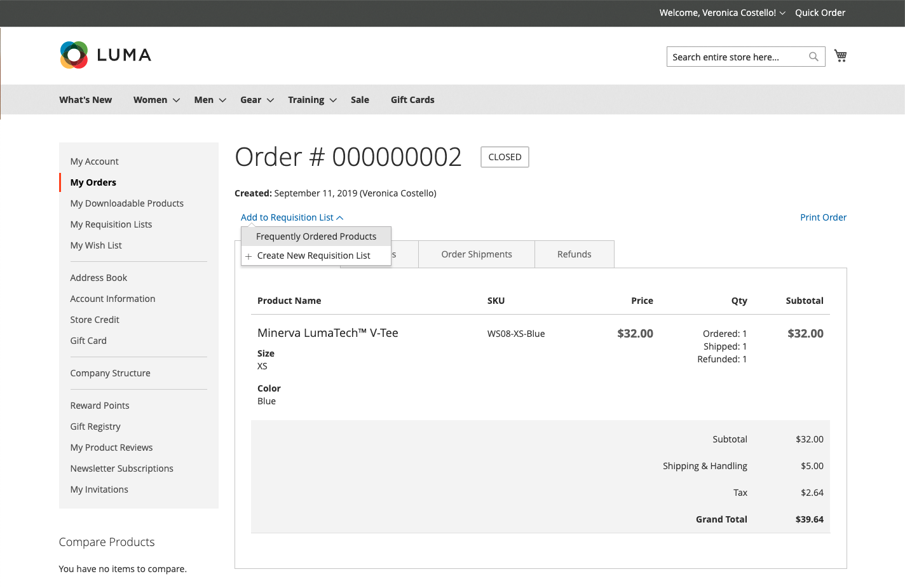Open the Sale page
905x588 pixels.
[360, 100]
